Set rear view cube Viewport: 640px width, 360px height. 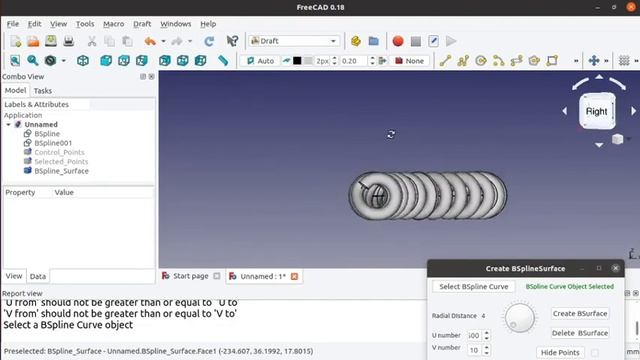[165, 61]
